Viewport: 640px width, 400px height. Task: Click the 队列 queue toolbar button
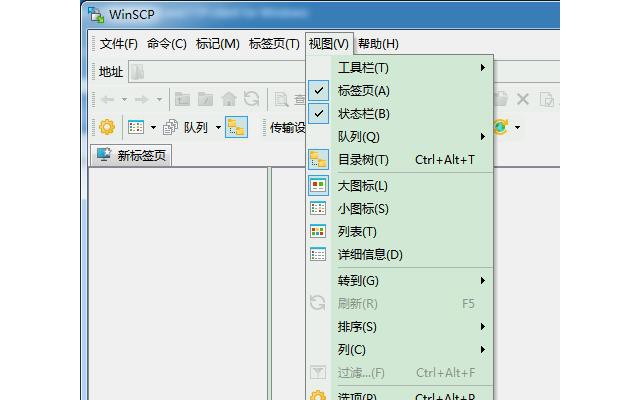[187, 127]
